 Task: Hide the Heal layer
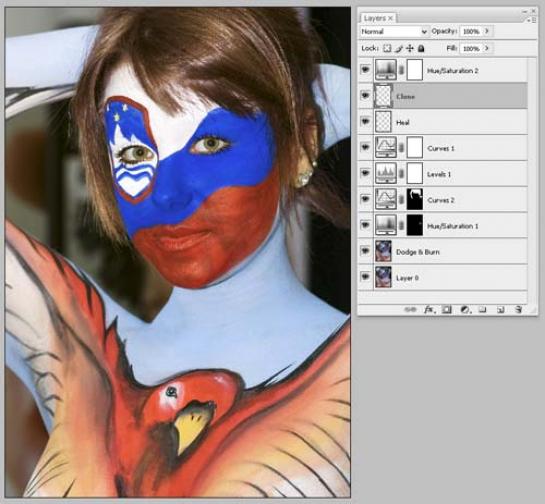click(365, 121)
